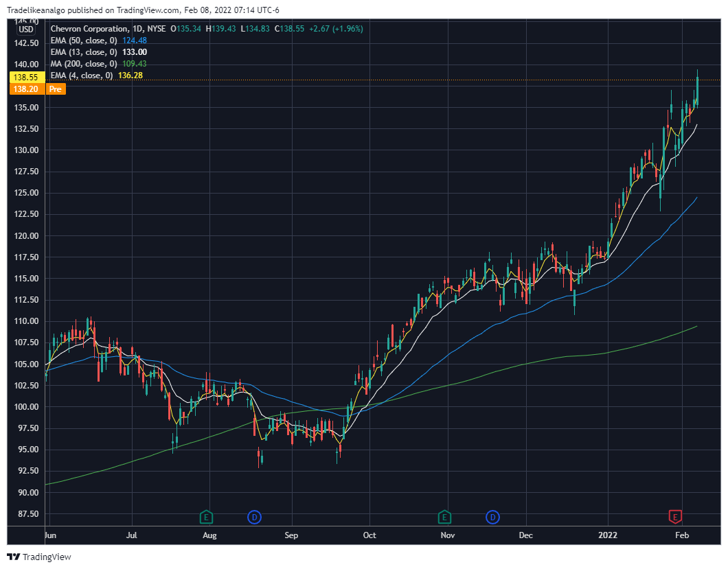Viewport: 728px width, 569px height.
Task: Click the blue dividend marker before Dec
Action: point(492,517)
